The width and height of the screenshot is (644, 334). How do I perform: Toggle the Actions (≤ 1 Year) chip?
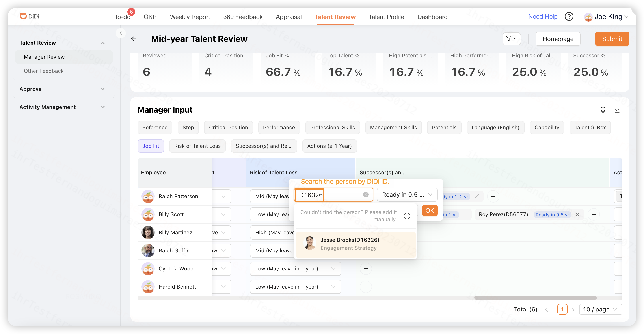329,146
